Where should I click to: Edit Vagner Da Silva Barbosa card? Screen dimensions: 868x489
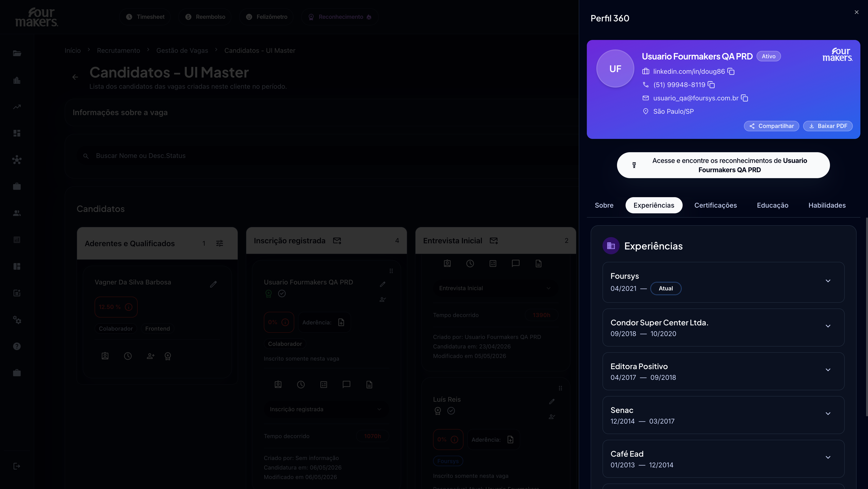pyautogui.click(x=213, y=284)
